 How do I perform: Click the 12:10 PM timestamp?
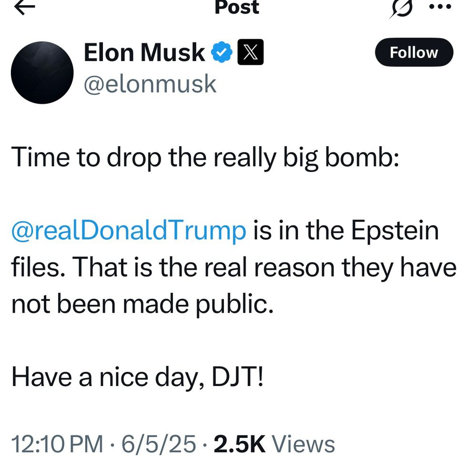(x=57, y=444)
